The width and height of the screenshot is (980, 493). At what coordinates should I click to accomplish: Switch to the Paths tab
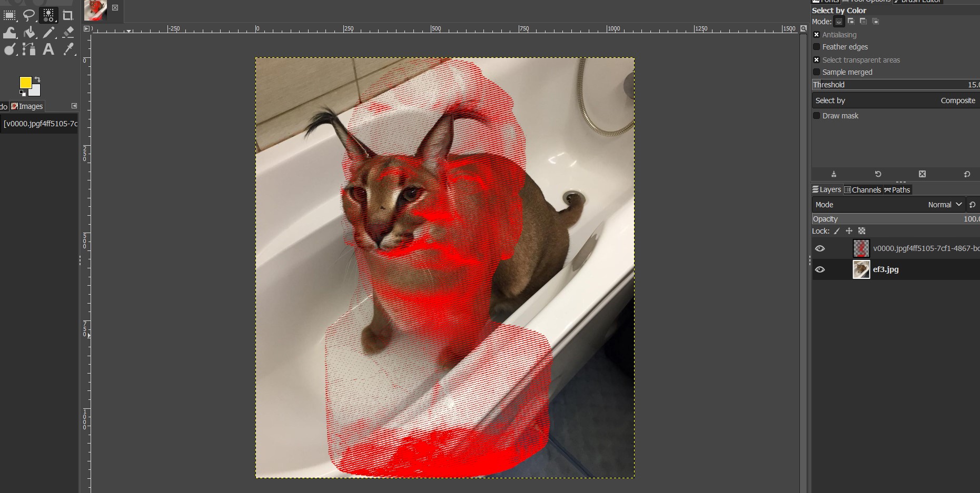(897, 190)
